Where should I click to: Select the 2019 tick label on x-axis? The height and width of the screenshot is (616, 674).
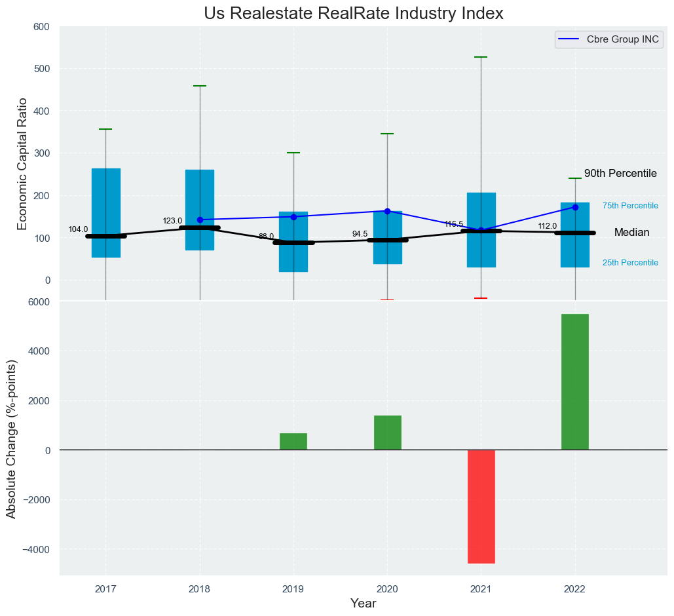293,589
